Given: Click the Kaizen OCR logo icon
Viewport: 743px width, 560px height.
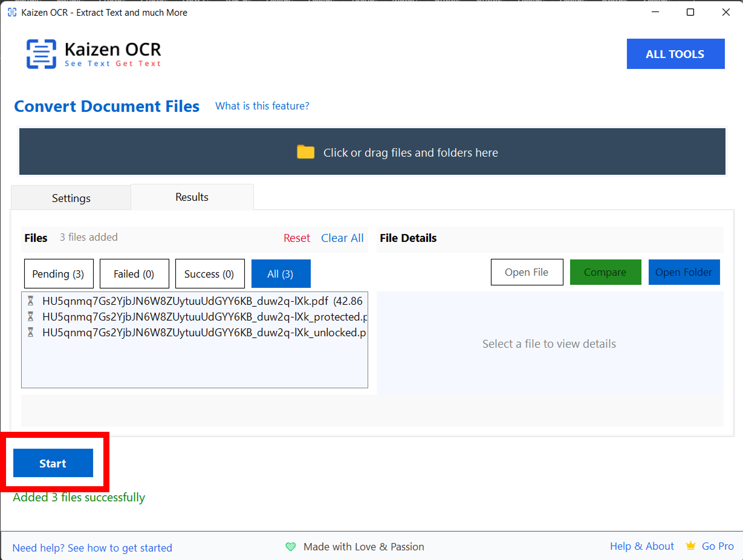Looking at the screenshot, I should [x=41, y=54].
